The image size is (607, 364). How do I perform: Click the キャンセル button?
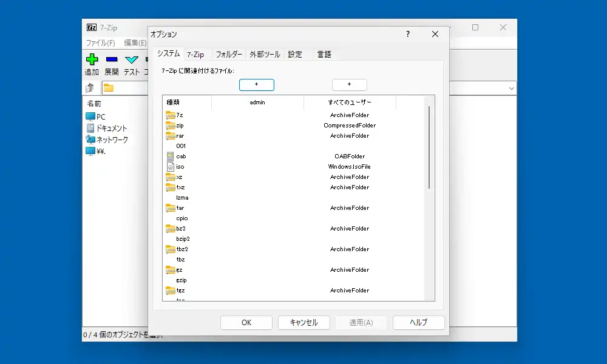tap(304, 323)
